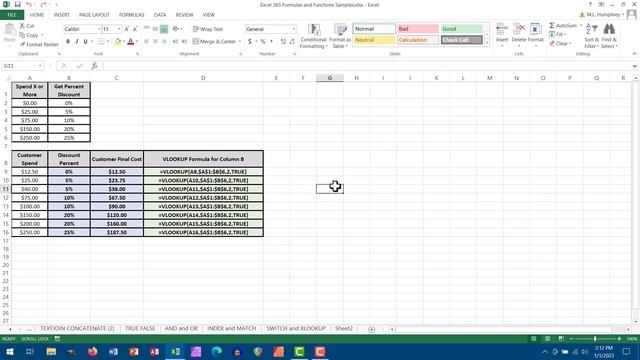640x360 pixels.
Task: Expand the AutoSum dropdown arrow
Action: 581,25
